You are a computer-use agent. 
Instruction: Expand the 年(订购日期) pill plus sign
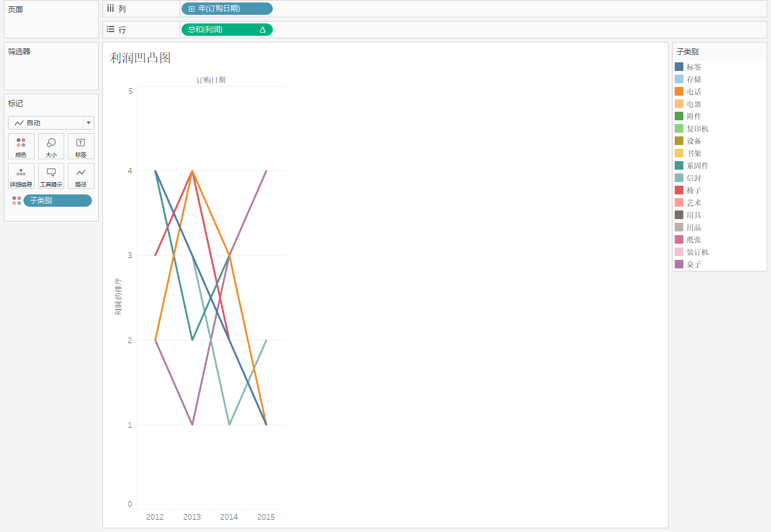coord(191,9)
